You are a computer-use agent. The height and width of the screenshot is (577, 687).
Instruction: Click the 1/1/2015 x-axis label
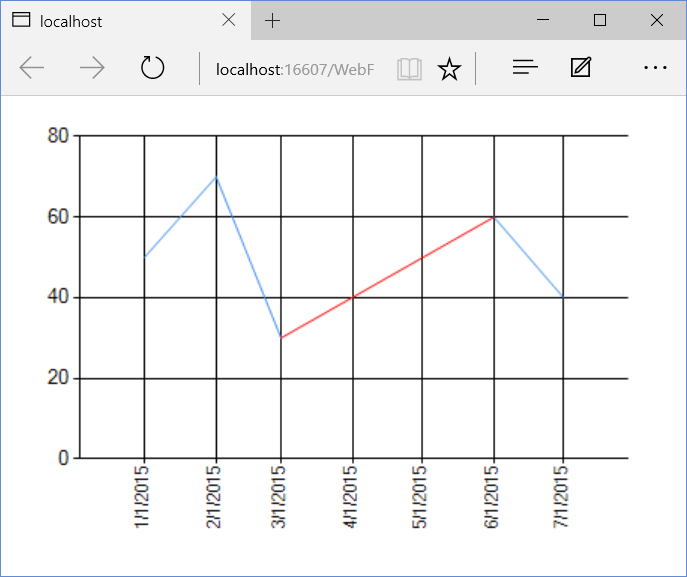click(144, 495)
